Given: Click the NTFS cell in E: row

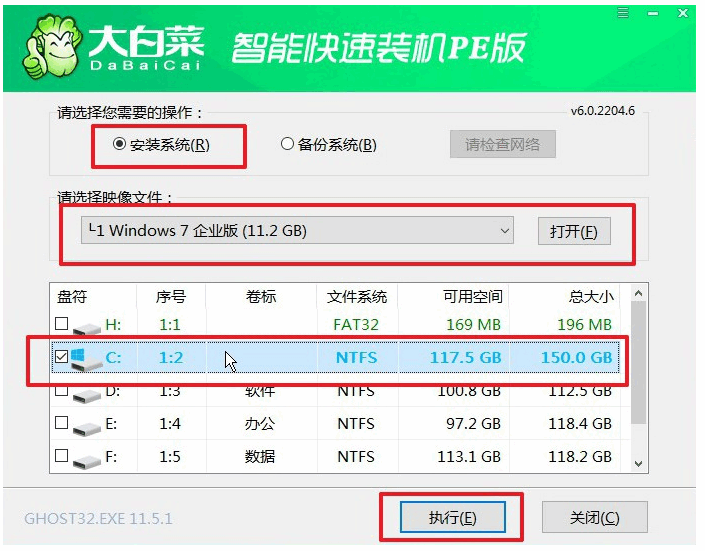Looking at the screenshot, I should [356, 424].
